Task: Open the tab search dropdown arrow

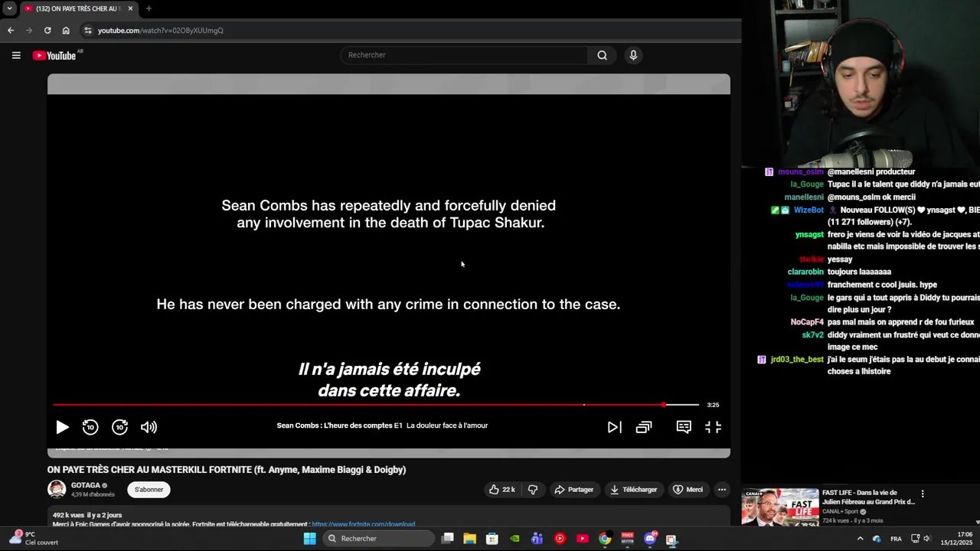Action: click(x=9, y=8)
